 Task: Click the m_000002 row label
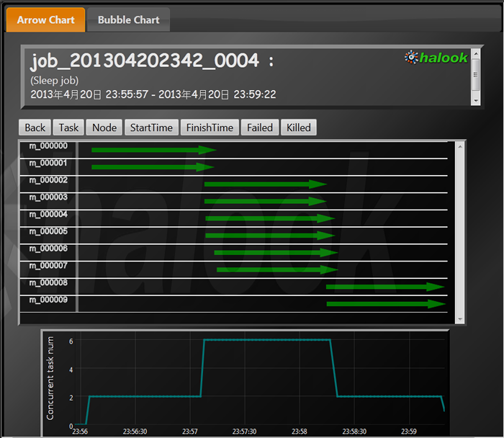click(48, 180)
